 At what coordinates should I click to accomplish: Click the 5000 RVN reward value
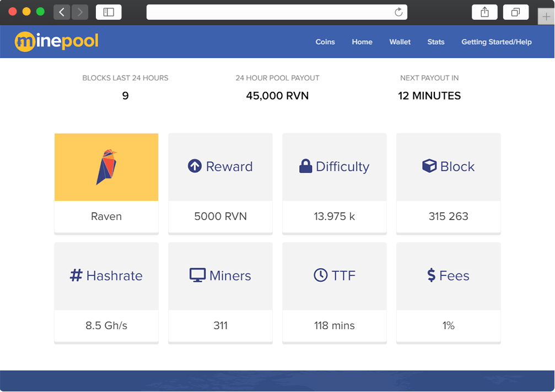point(220,216)
